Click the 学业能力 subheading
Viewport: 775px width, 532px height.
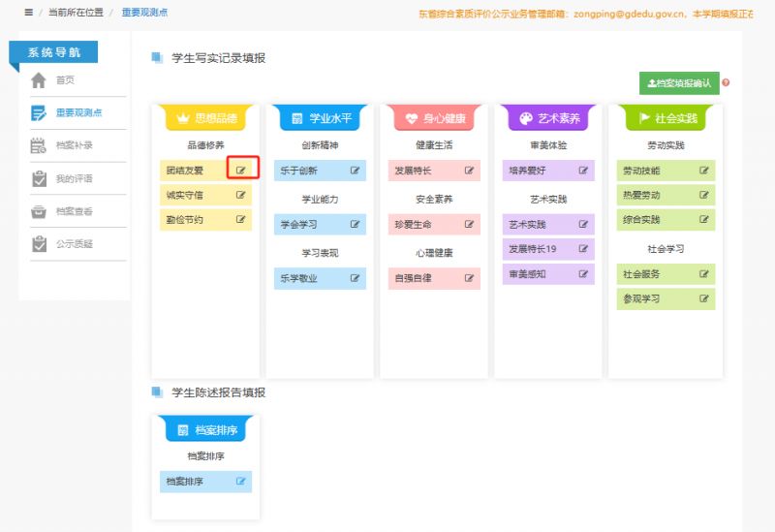click(321, 200)
